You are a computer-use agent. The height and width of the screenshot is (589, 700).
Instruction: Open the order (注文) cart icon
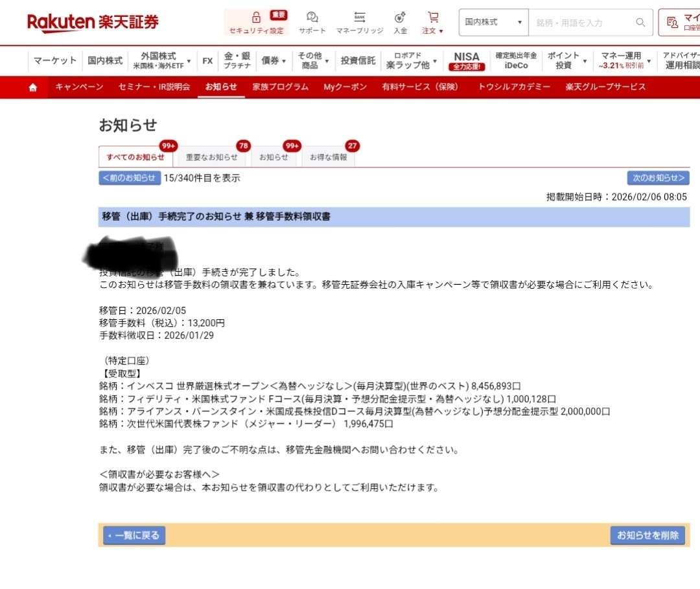coord(432,18)
